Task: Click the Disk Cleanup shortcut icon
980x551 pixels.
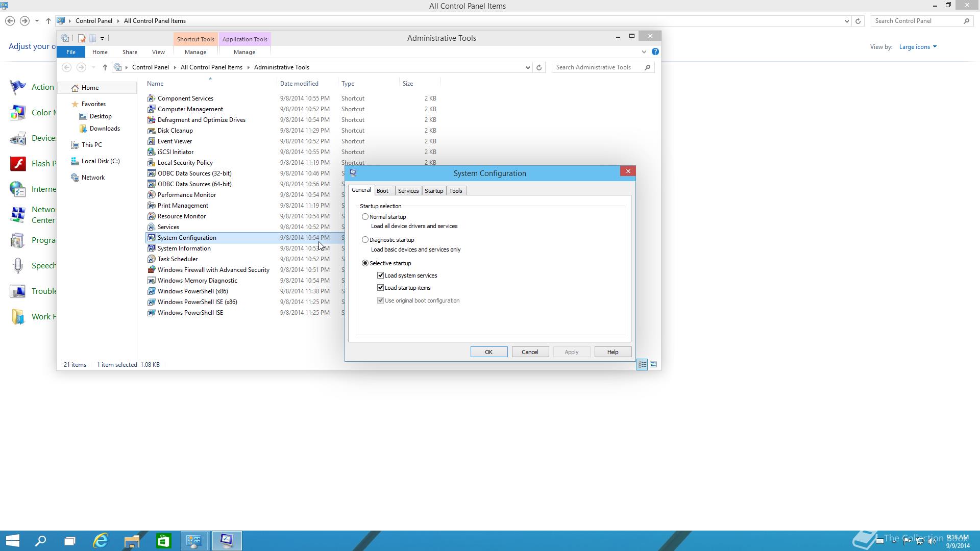Action: [x=151, y=131]
